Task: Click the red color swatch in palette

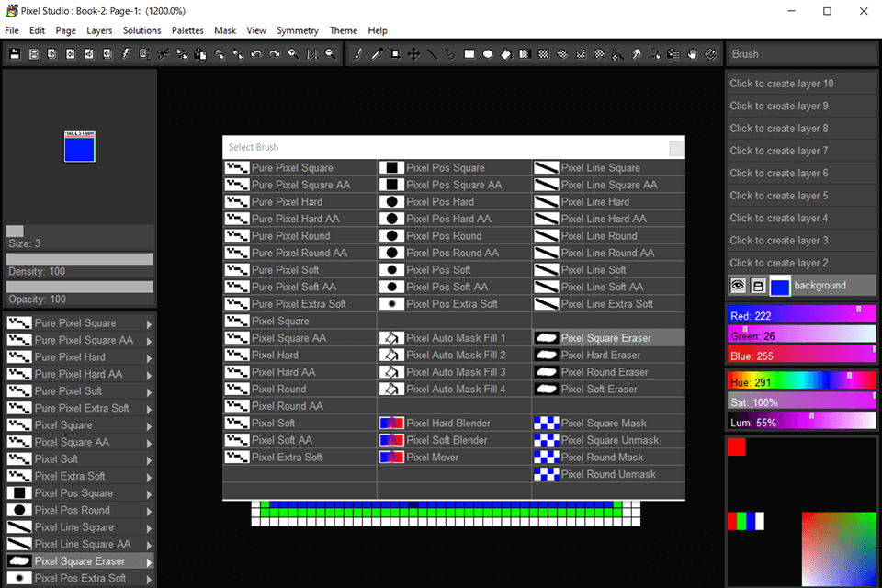Action: 736,447
